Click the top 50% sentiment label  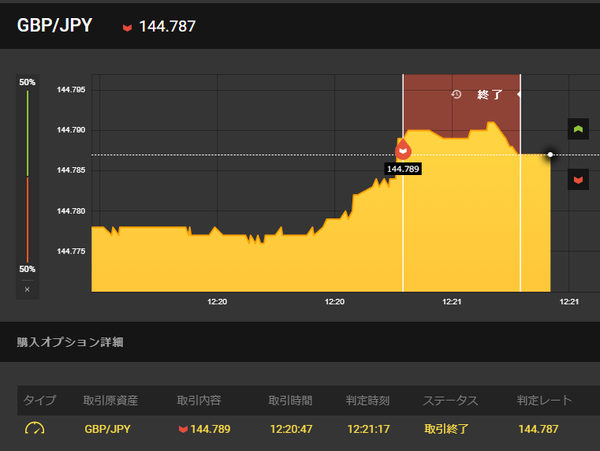tap(27, 82)
